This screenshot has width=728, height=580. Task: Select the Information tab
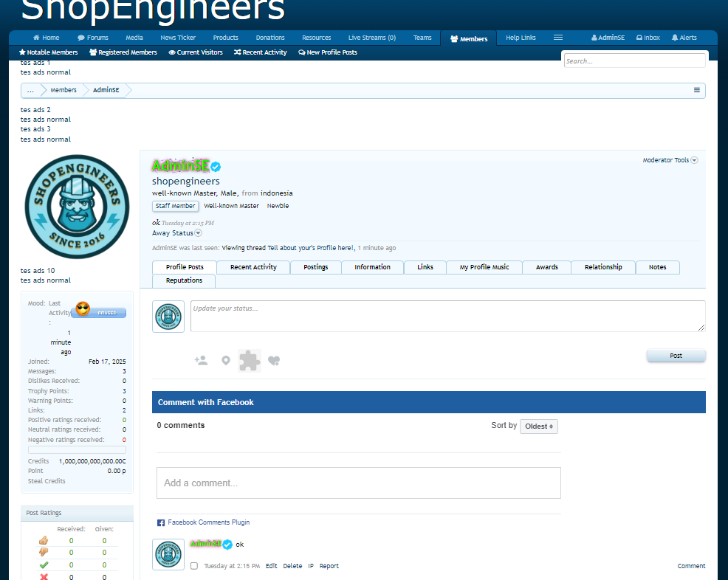(372, 267)
